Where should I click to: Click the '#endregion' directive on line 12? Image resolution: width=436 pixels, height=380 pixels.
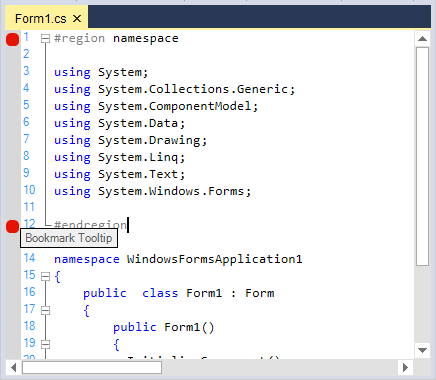pos(90,225)
